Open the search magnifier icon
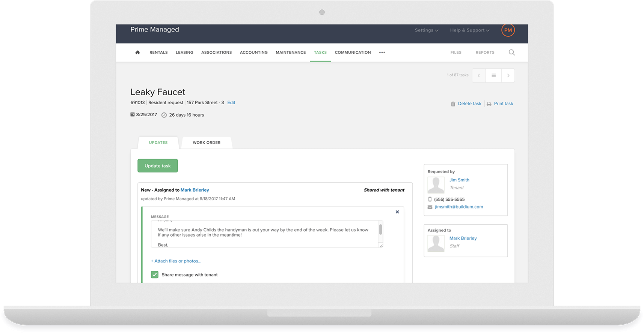 [511, 52]
